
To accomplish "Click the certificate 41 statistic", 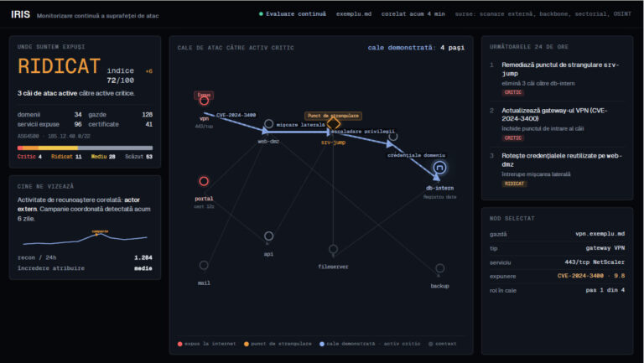I will tap(121, 124).
